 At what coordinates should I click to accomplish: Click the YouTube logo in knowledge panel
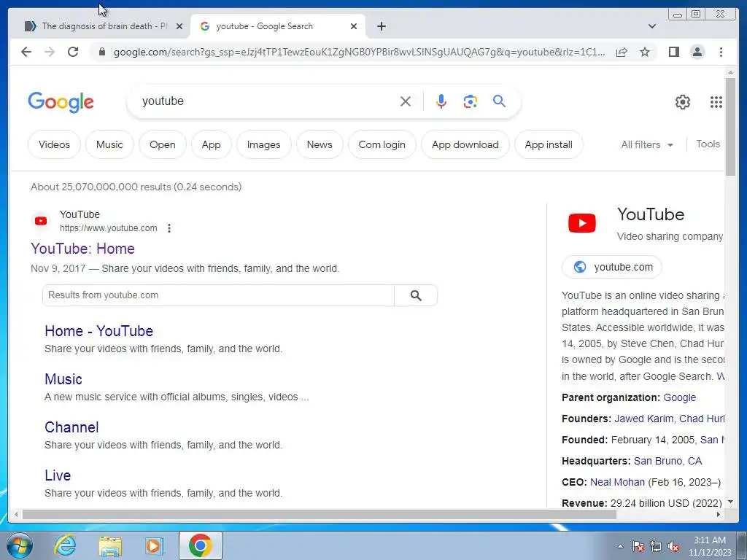(x=581, y=223)
